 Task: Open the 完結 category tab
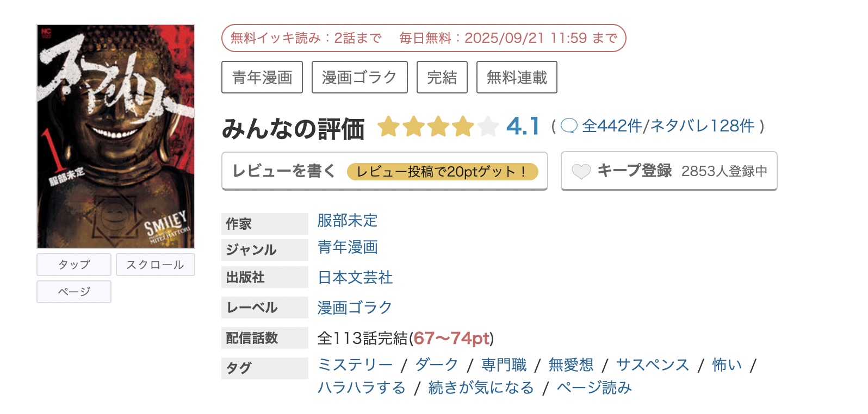coord(442,77)
